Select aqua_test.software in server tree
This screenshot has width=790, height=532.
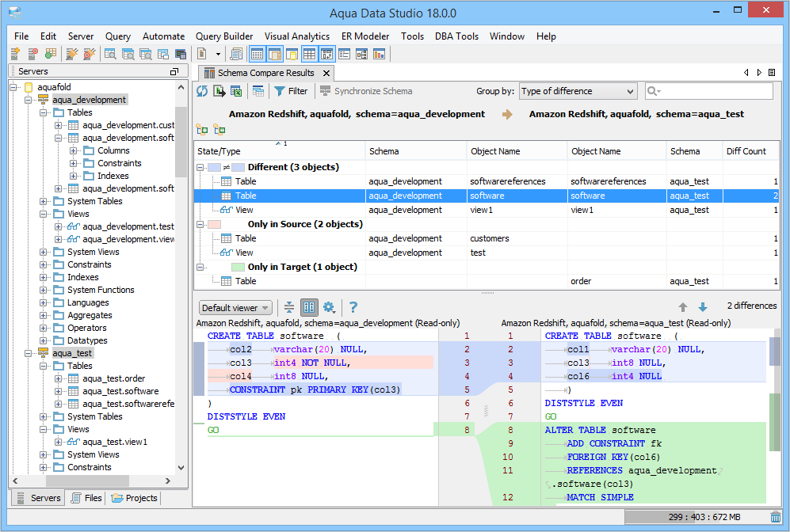tap(120, 391)
